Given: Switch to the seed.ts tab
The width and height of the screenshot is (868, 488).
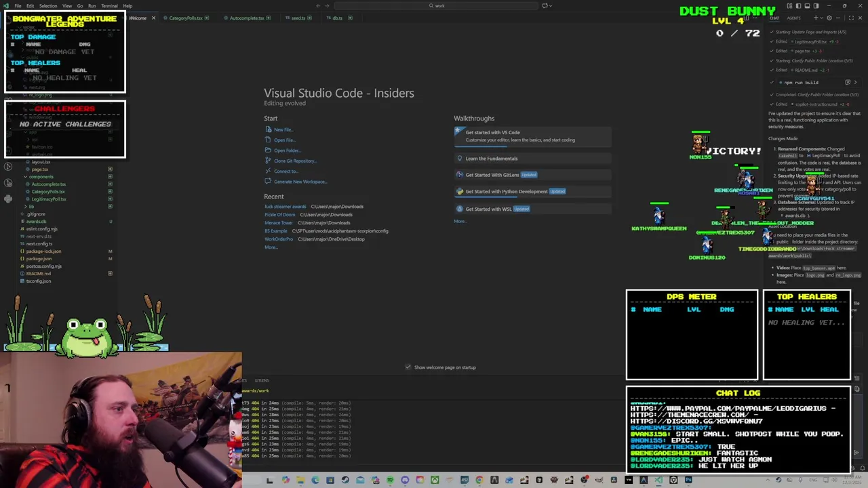Looking at the screenshot, I should (x=298, y=18).
